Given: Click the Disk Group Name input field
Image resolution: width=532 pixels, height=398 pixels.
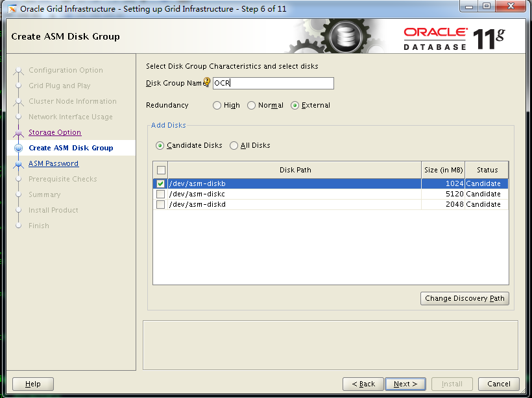Looking at the screenshot, I should pyautogui.click(x=274, y=83).
